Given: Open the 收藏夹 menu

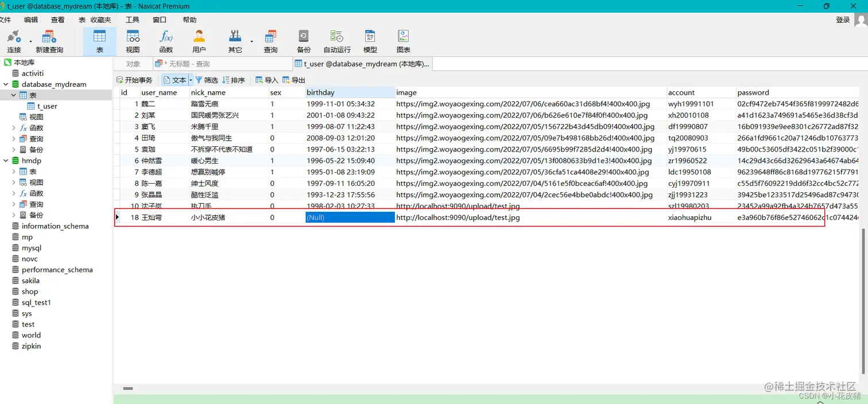Looking at the screenshot, I should click(100, 20).
